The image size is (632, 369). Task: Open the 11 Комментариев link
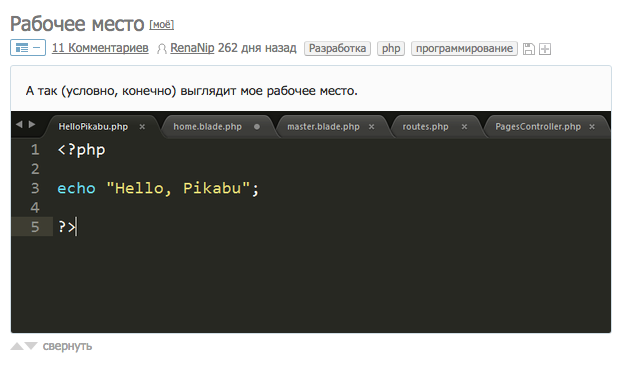pos(100,48)
